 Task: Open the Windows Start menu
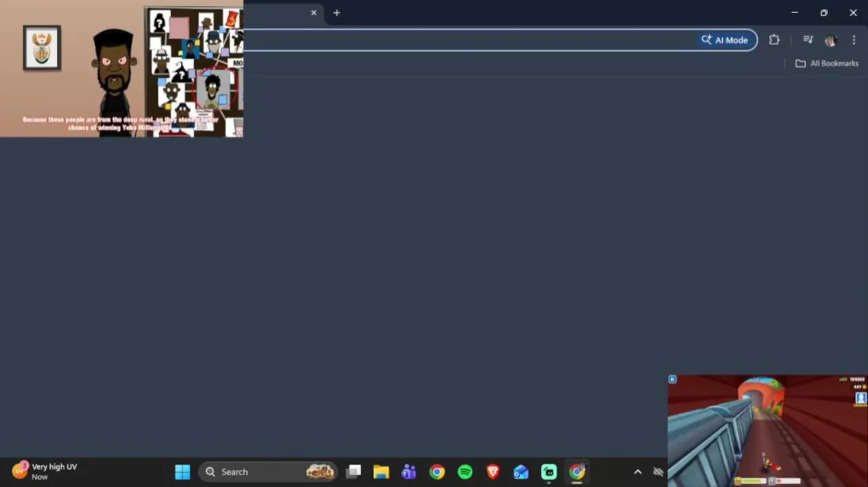pyautogui.click(x=183, y=472)
